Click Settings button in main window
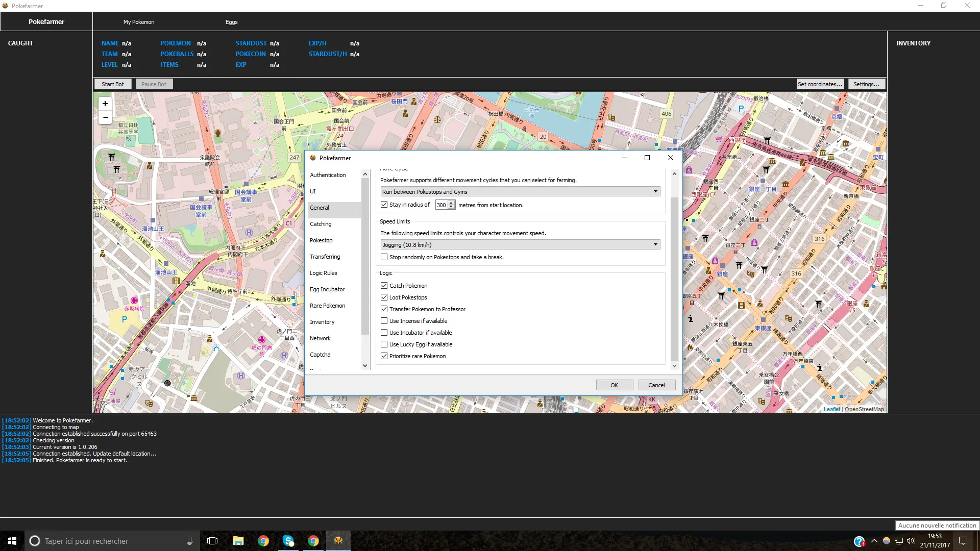The image size is (980, 551). point(867,84)
